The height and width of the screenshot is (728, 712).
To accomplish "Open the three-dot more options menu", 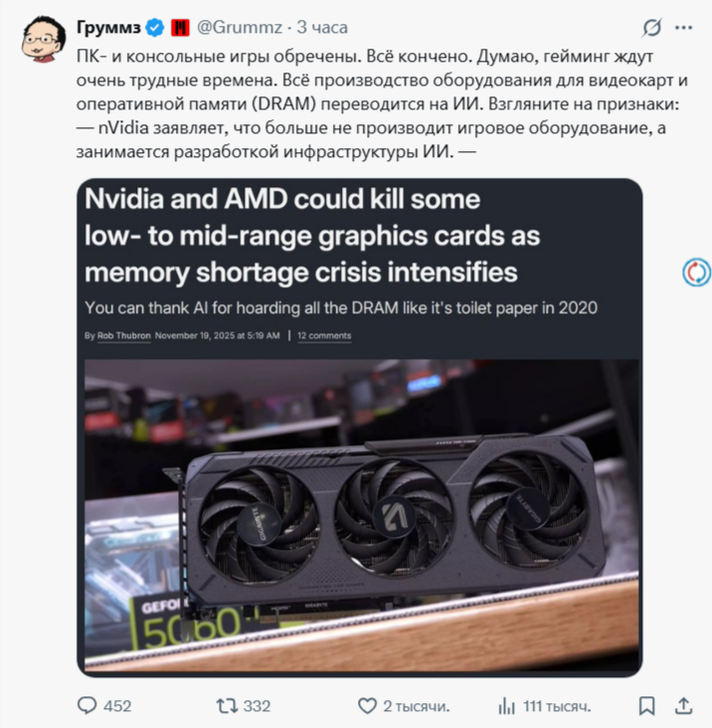I will click(684, 28).
